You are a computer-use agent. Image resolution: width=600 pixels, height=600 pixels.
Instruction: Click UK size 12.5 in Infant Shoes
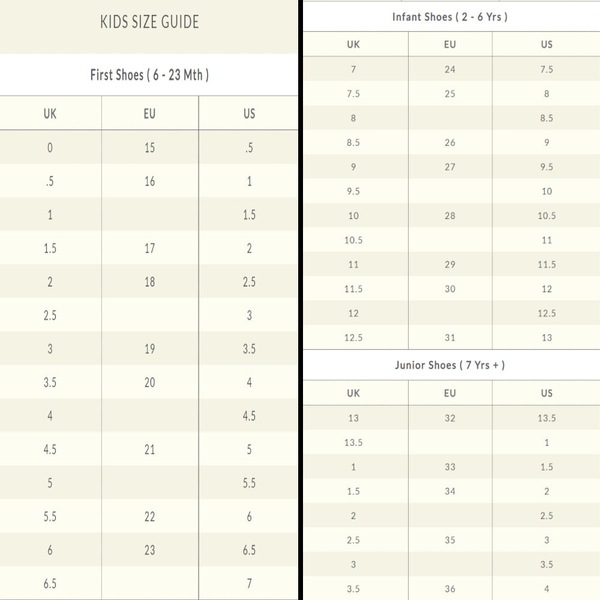353,338
